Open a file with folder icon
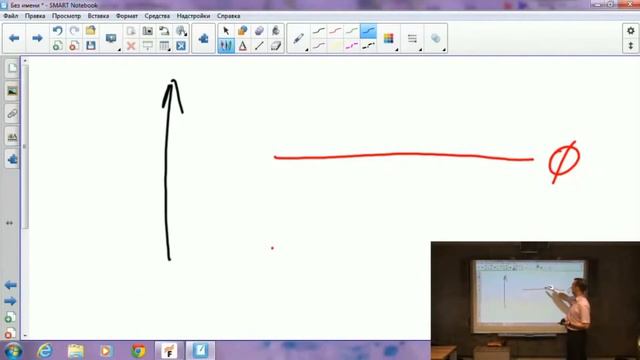This screenshot has width=640, height=360. [91, 31]
